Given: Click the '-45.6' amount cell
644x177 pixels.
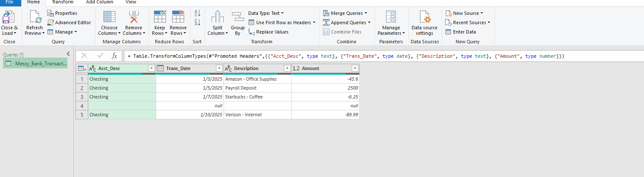Looking at the screenshot, I should click(325, 79).
